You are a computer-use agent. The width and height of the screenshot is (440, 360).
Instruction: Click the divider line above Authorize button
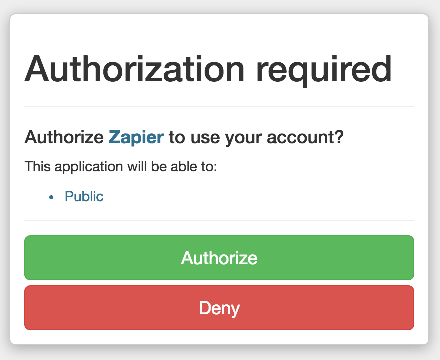[219, 220]
